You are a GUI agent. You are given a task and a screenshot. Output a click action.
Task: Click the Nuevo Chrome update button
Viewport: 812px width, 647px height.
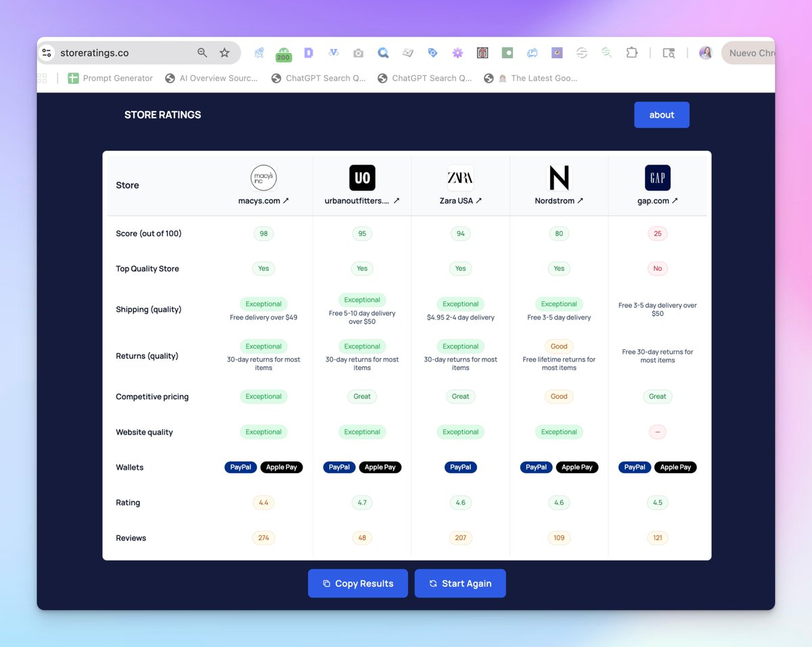pos(748,53)
